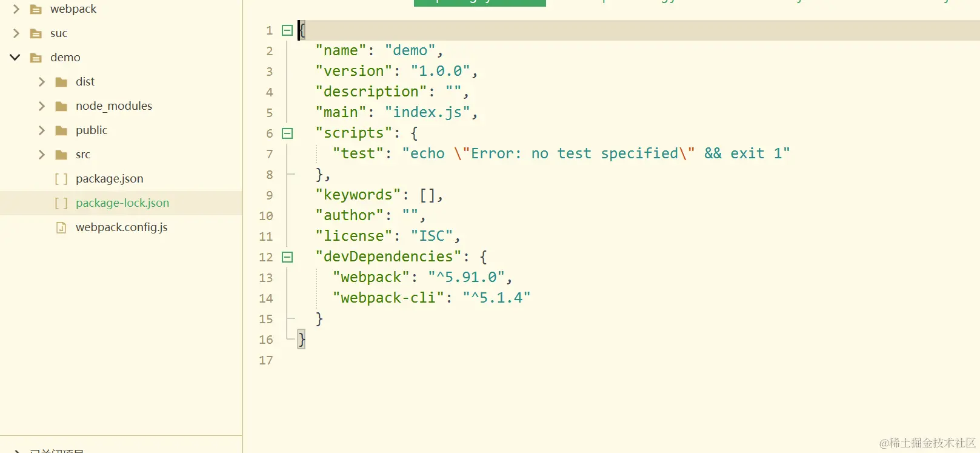Viewport: 980px width, 453px height.
Task: Click the "test" key on line 7
Action: pos(358,153)
